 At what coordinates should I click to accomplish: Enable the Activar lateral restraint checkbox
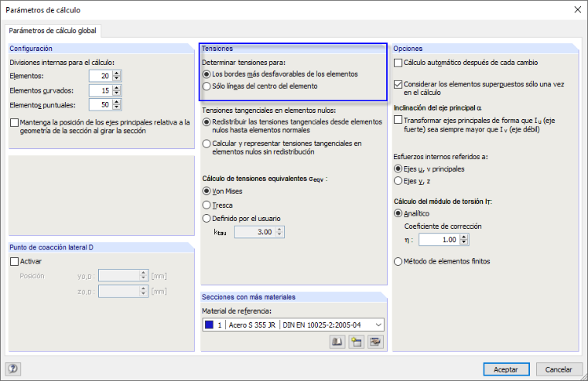click(14, 261)
